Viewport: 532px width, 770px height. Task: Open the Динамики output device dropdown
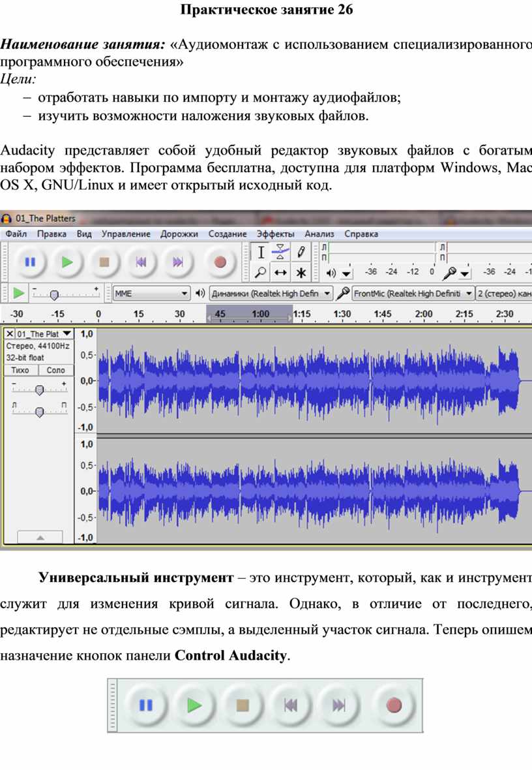coord(271,293)
